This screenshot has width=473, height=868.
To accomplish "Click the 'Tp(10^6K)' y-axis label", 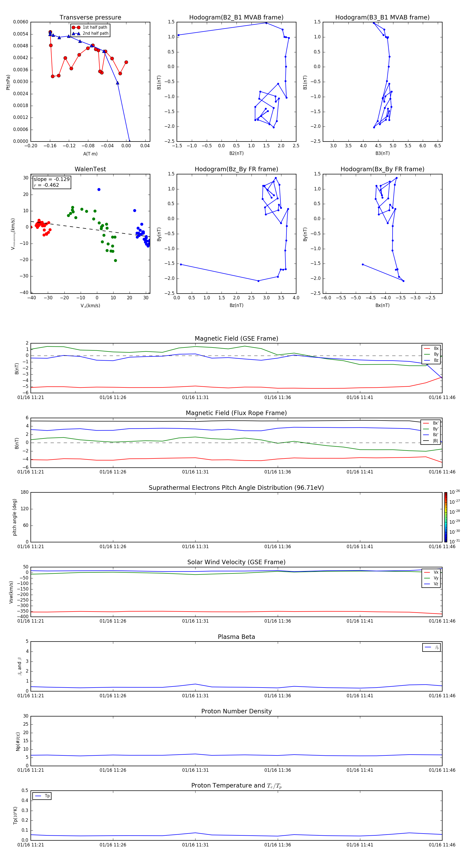I will (15, 815).
